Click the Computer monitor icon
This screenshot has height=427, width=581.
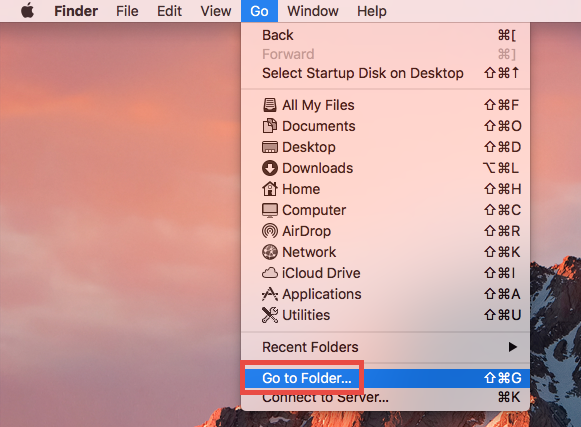[x=270, y=210]
